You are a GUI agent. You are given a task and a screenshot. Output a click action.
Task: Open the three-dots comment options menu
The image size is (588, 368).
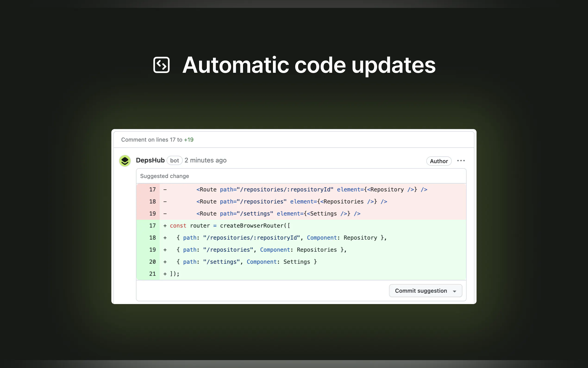point(461,161)
